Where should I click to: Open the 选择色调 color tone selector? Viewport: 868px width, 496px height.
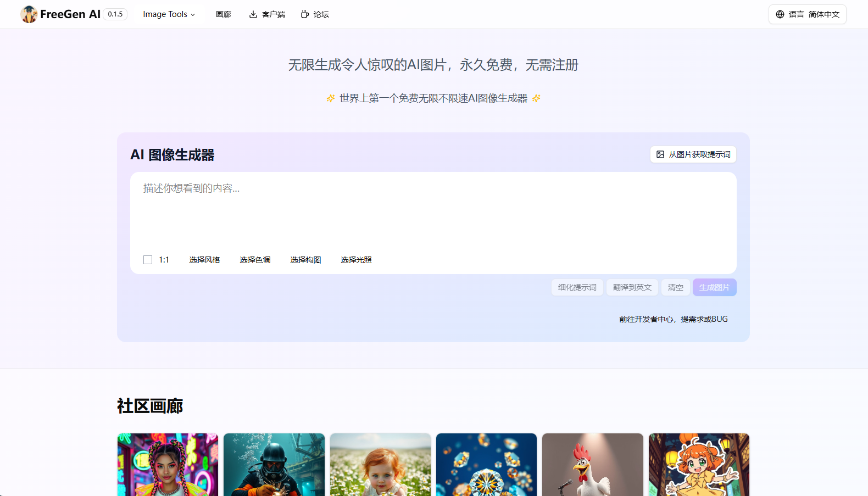[x=255, y=260]
